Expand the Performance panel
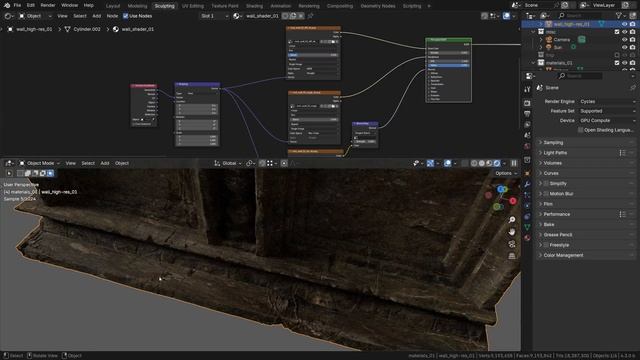 [586, 214]
